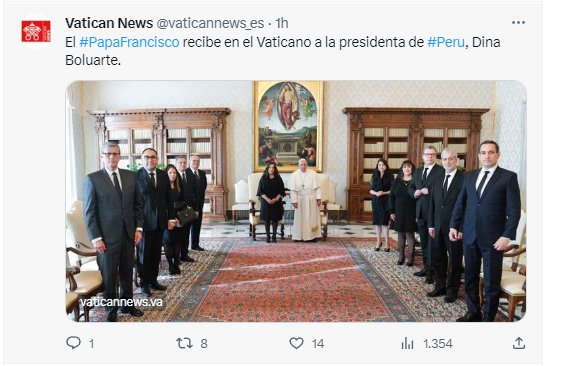This screenshot has width=566, height=366.
Task: Open the #PapaFrancisco hashtag link
Action: coord(129,42)
